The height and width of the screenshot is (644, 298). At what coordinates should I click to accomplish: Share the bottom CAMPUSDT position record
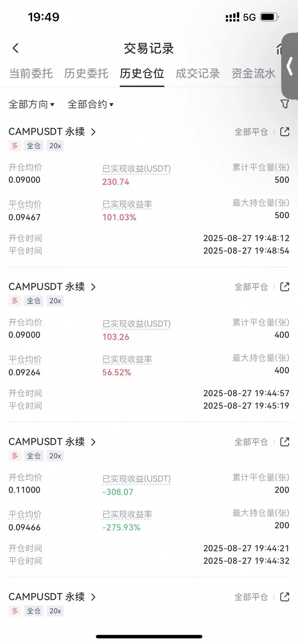click(285, 597)
